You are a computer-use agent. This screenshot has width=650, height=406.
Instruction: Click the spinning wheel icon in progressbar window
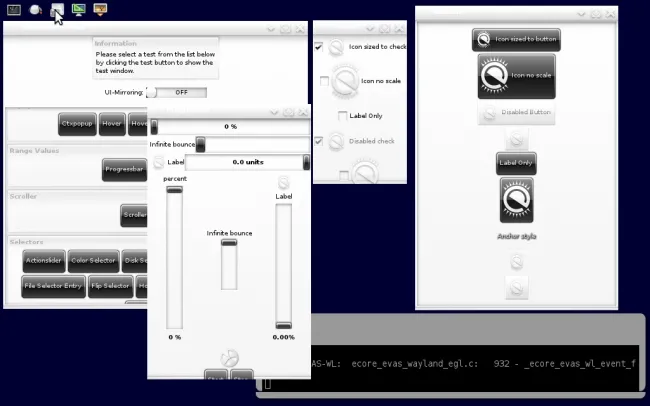pyautogui.click(x=229, y=358)
